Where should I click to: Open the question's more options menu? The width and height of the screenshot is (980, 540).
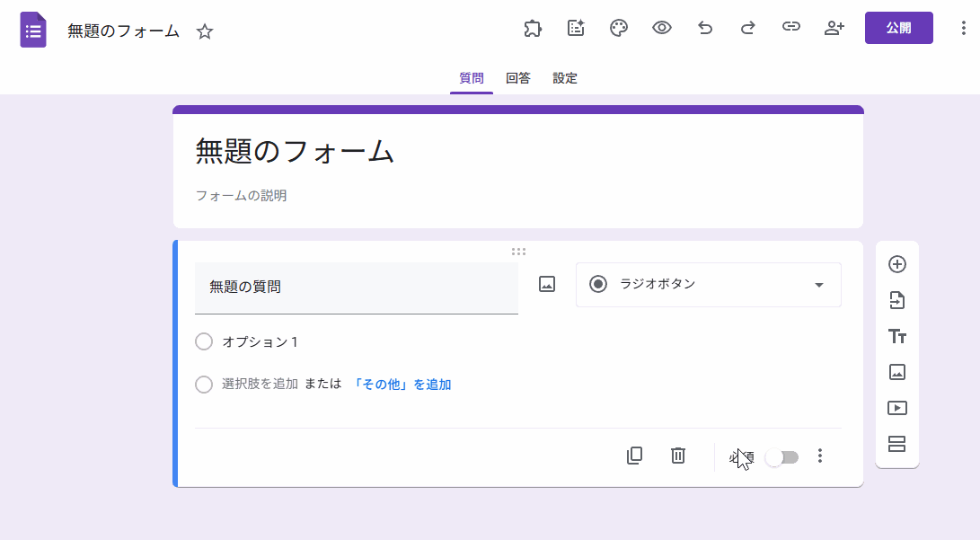click(x=819, y=456)
